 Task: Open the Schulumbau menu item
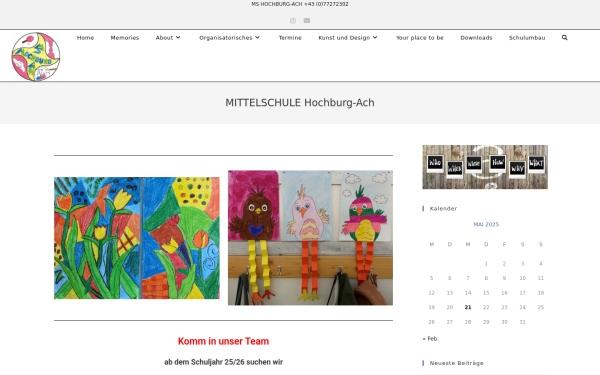point(527,38)
